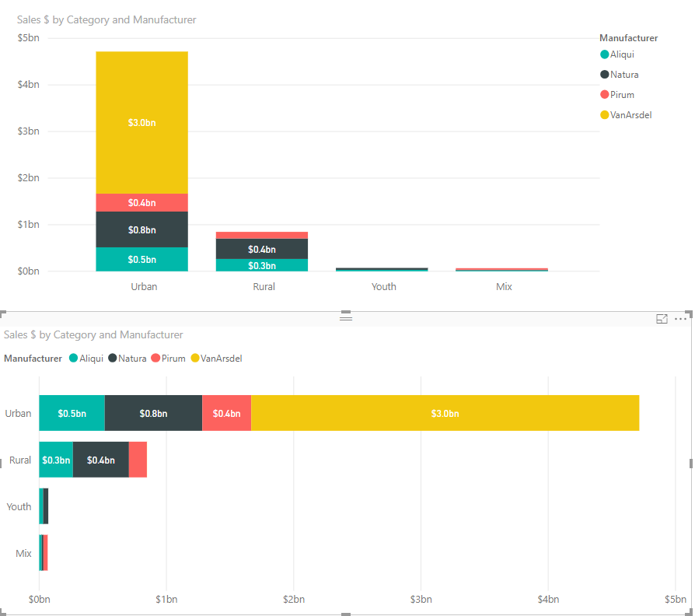This screenshot has height=616, width=695.
Task: Click the Manufacturer legend heading in upper chart
Action: point(628,38)
